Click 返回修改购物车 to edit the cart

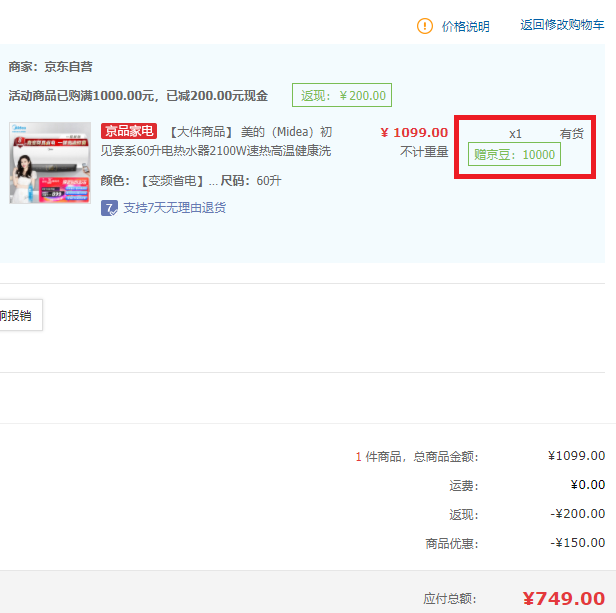coord(562,25)
